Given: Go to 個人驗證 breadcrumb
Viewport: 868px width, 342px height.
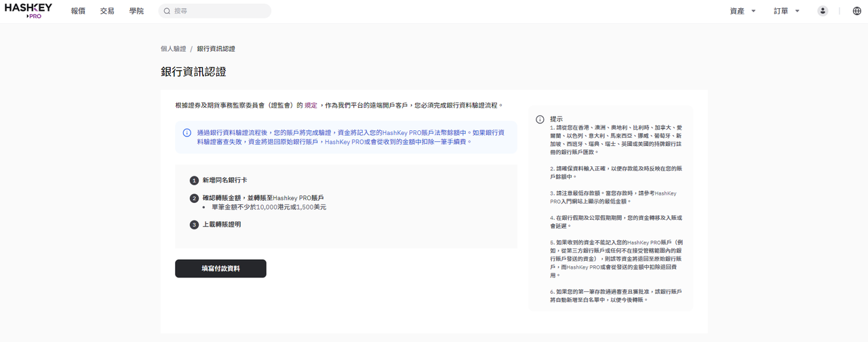Looking at the screenshot, I should point(173,49).
